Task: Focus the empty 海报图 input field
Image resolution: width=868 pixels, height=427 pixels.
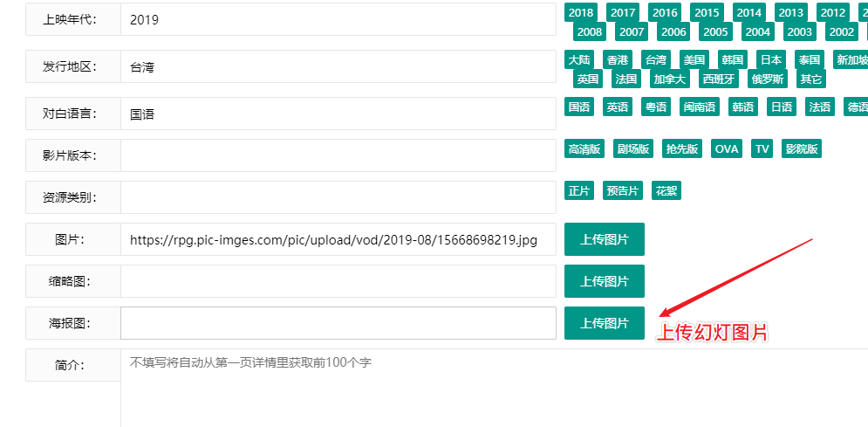Action: pyautogui.click(x=338, y=323)
